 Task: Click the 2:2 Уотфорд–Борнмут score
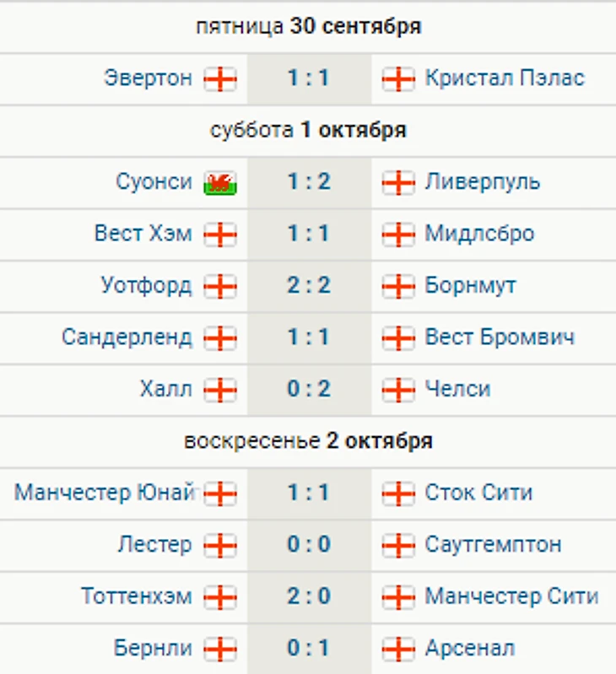[309, 286]
